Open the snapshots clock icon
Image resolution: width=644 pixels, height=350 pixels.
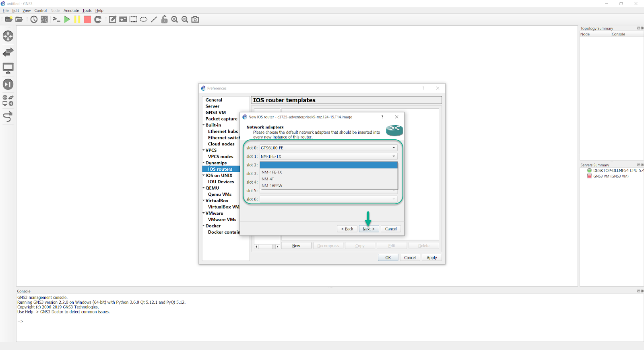pos(34,19)
